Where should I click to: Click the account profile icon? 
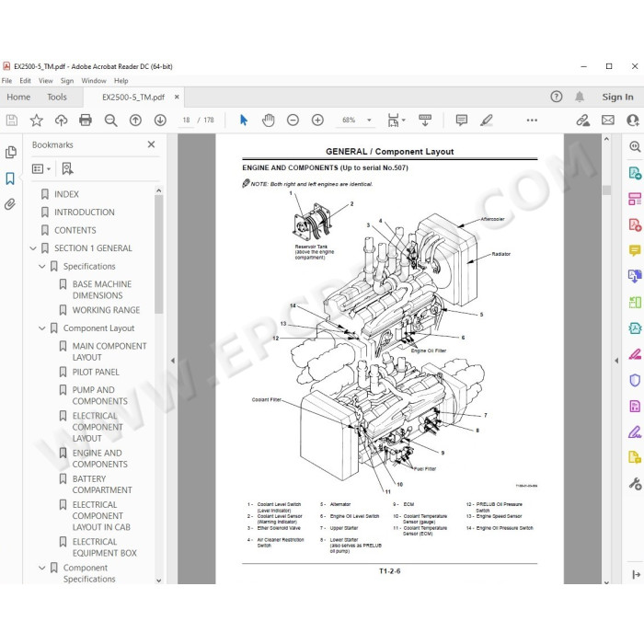coord(633,121)
